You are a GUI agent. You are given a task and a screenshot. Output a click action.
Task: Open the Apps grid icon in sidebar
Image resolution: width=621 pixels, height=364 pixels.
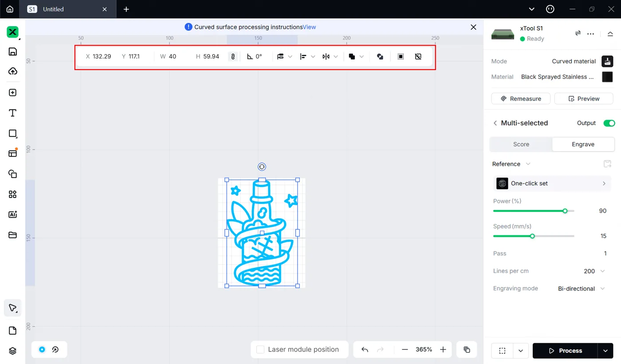(x=12, y=194)
